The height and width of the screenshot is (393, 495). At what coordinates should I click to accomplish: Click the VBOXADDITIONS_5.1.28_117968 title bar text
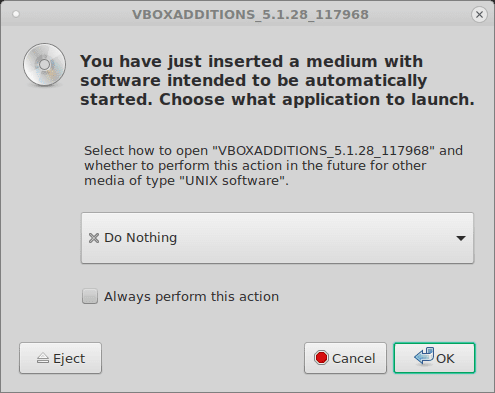tap(250, 15)
